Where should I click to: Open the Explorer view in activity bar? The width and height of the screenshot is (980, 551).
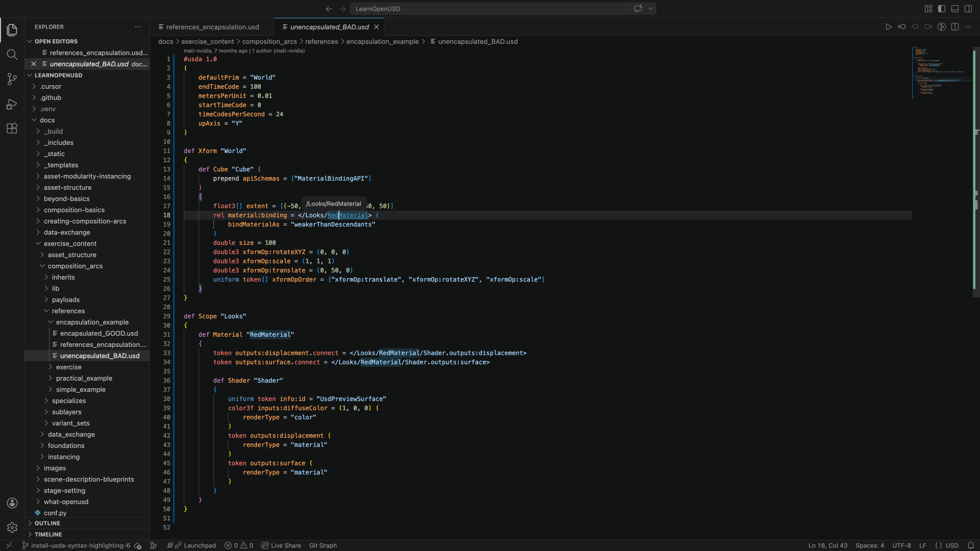pos(12,30)
